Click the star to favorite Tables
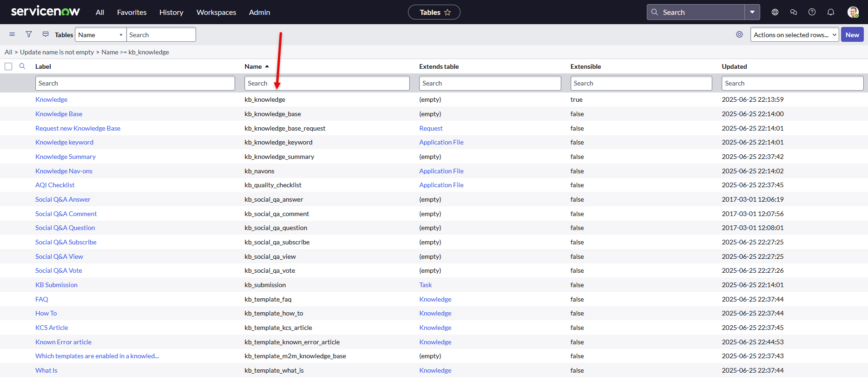Image resolution: width=868 pixels, height=381 pixels. (x=447, y=13)
